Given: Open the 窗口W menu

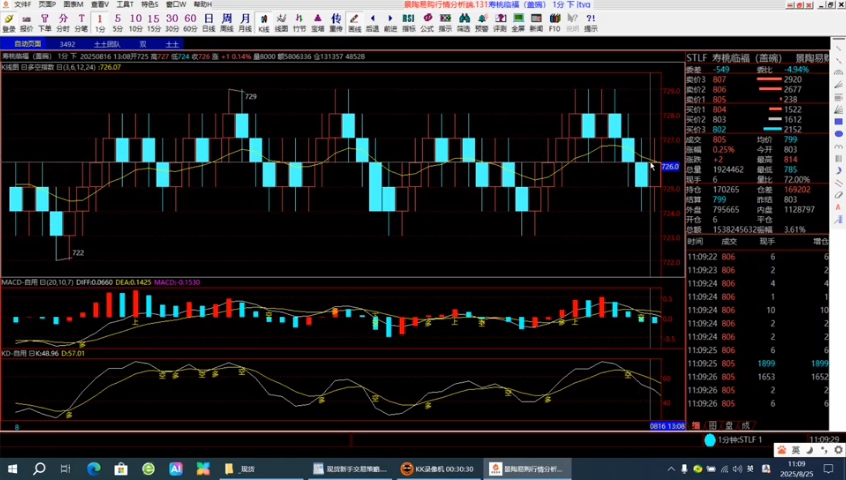Looking at the screenshot, I should point(176,4).
